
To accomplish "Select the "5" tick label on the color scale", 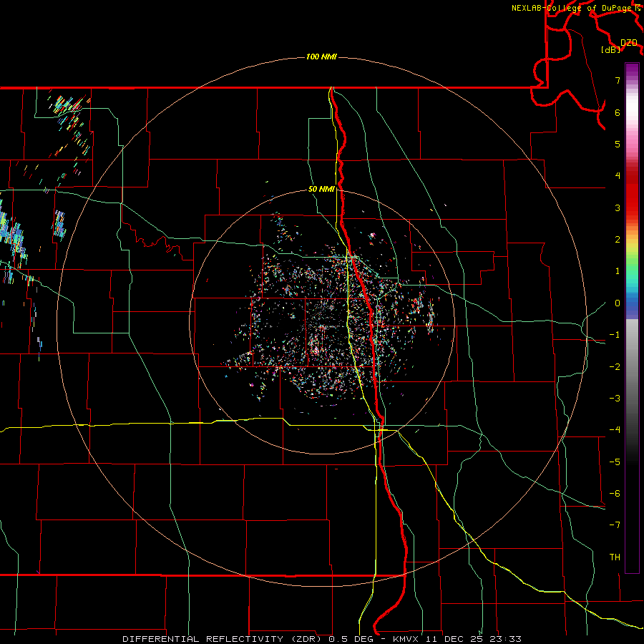I will 618,144.
